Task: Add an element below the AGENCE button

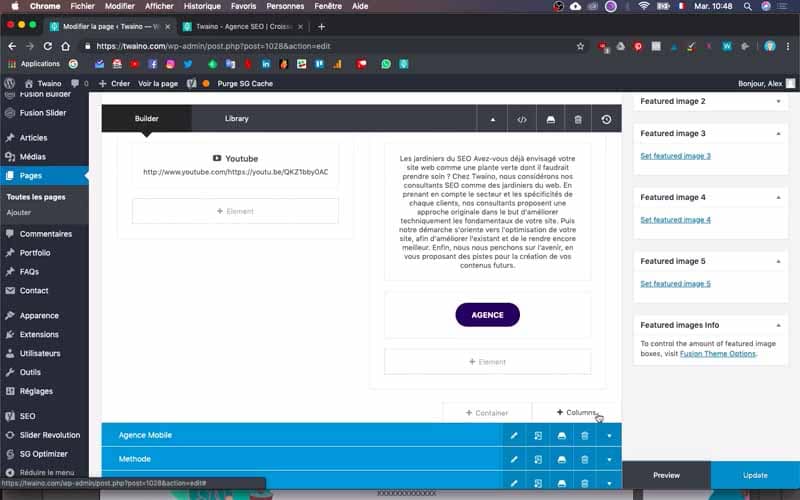Action: [x=487, y=362]
